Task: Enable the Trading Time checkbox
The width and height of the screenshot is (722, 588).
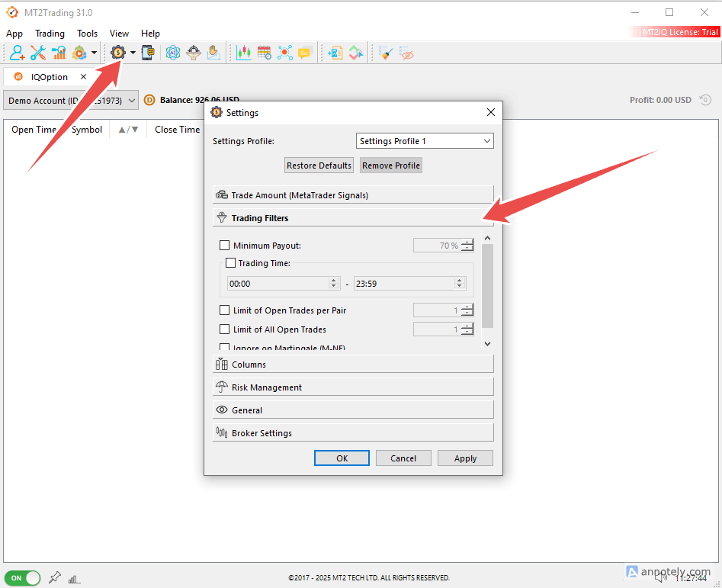Action: point(230,263)
